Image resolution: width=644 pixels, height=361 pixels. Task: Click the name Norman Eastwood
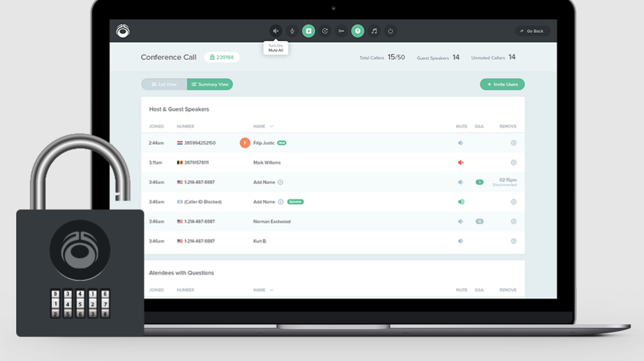(x=272, y=221)
